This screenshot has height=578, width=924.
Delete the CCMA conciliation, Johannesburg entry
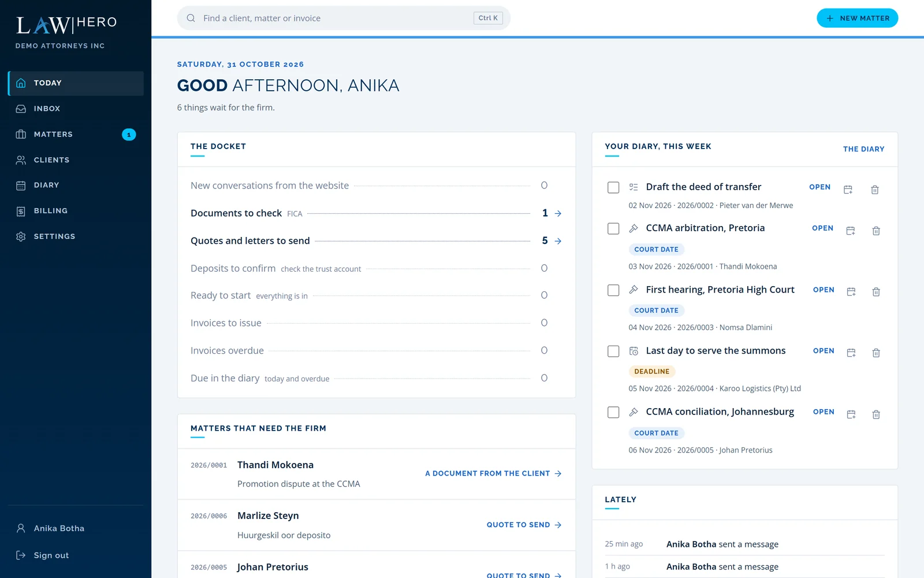point(875,414)
